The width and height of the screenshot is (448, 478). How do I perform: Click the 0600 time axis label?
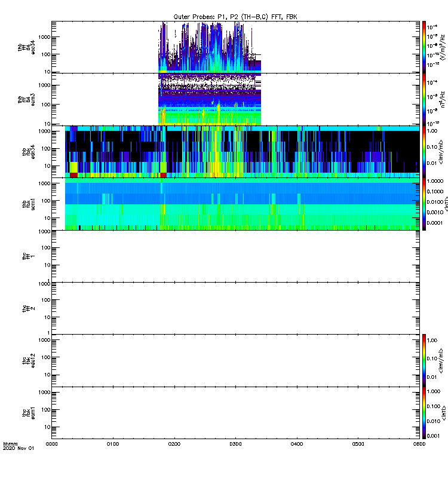pos(419,444)
